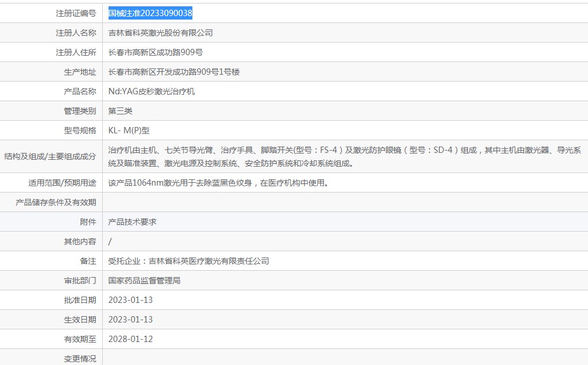Click the model value KL- M(P)型

point(129,130)
